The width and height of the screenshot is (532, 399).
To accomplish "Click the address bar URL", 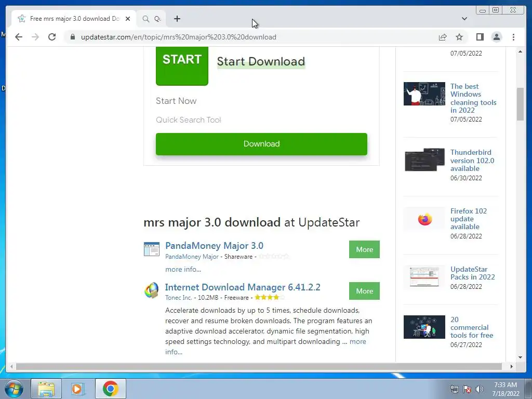I will (179, 37).
